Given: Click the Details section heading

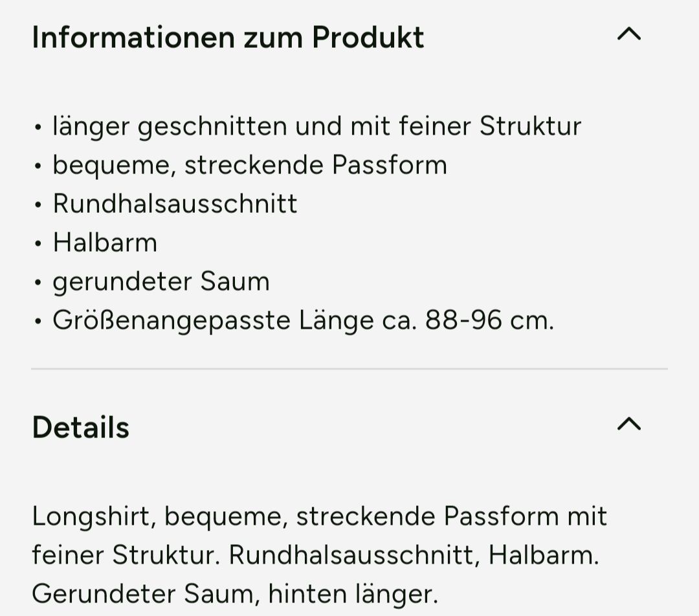Looking at the screenshot, I should tap(81, 427).
